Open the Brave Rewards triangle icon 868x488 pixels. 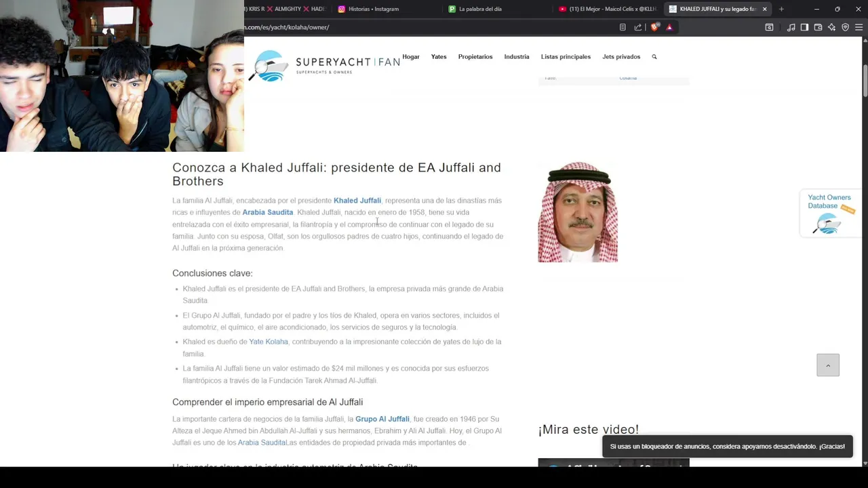pyautogui.click(x=669, y=27)
